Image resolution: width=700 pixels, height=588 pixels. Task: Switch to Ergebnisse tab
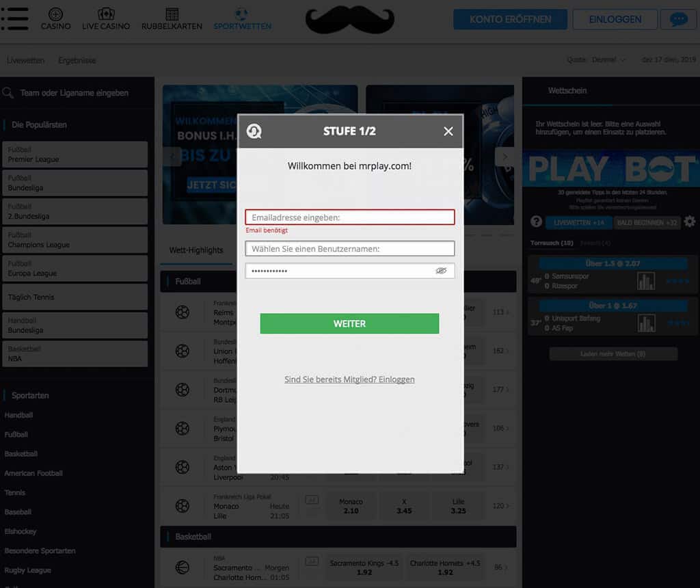pyautogui.click(x=77, y=60)
